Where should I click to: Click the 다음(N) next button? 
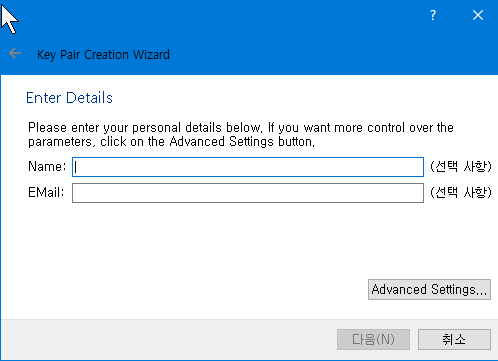(373, 340)
